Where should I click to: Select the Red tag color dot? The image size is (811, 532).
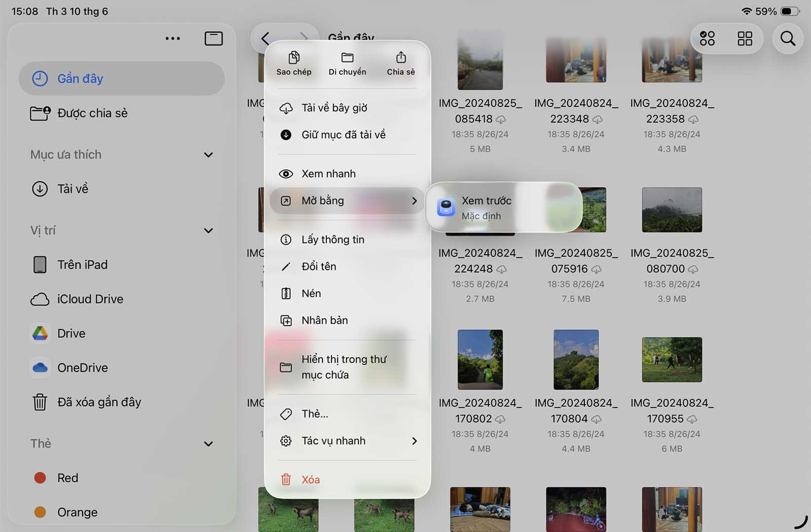40,478
